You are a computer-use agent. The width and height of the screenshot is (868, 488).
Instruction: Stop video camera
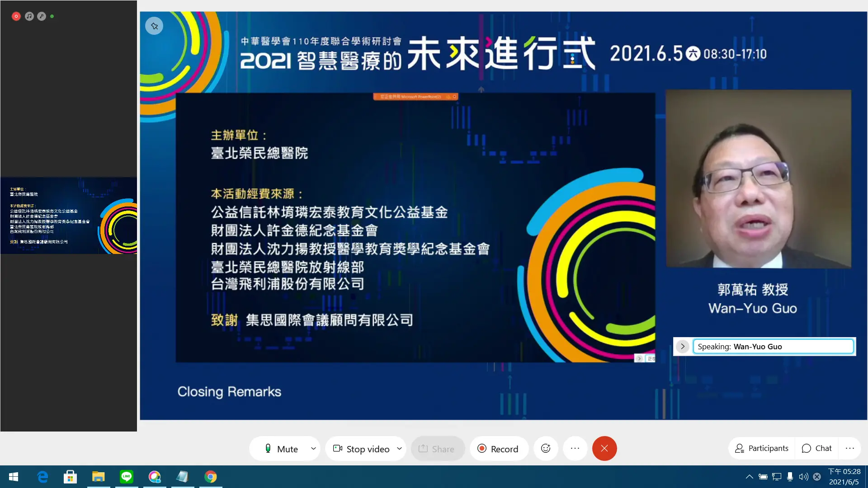click(x=361, y=449)
